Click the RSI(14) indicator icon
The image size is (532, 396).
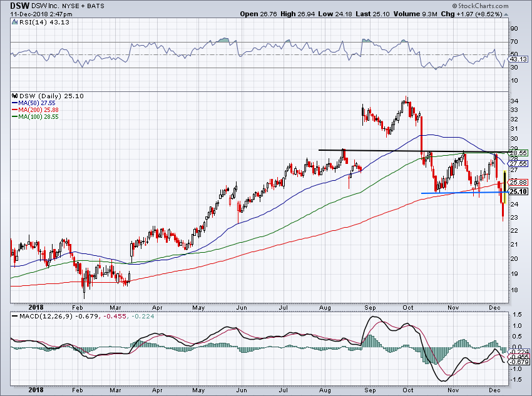pos(14,23)
